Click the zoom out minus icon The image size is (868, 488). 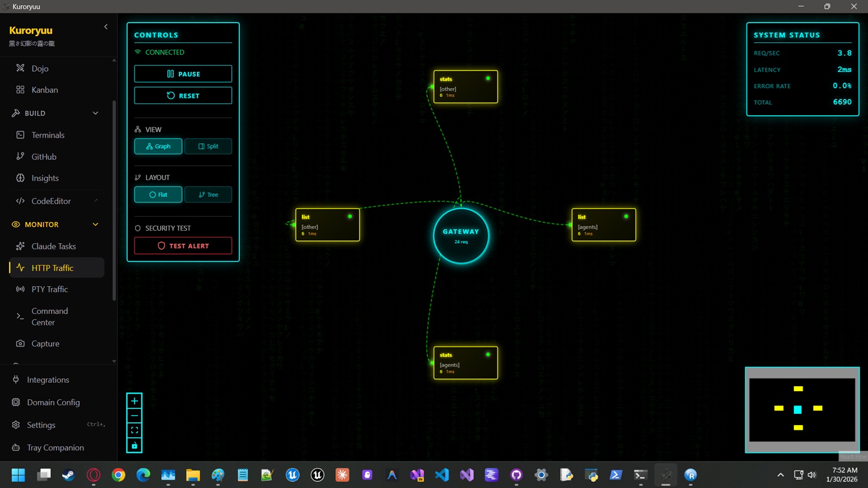(135, 416)
